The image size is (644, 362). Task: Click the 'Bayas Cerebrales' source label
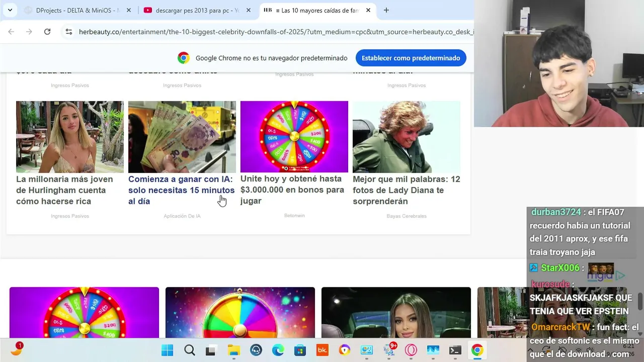[407, 216]
